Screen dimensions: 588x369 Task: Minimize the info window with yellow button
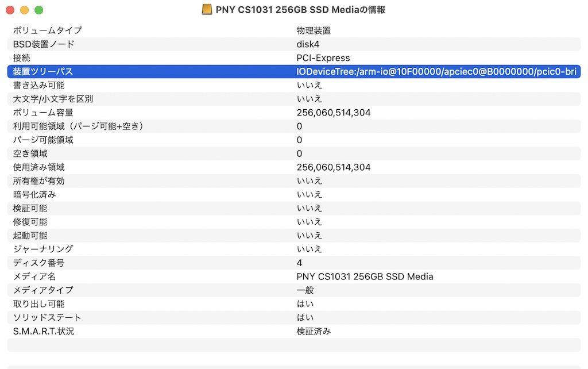[x=24, y=10]
